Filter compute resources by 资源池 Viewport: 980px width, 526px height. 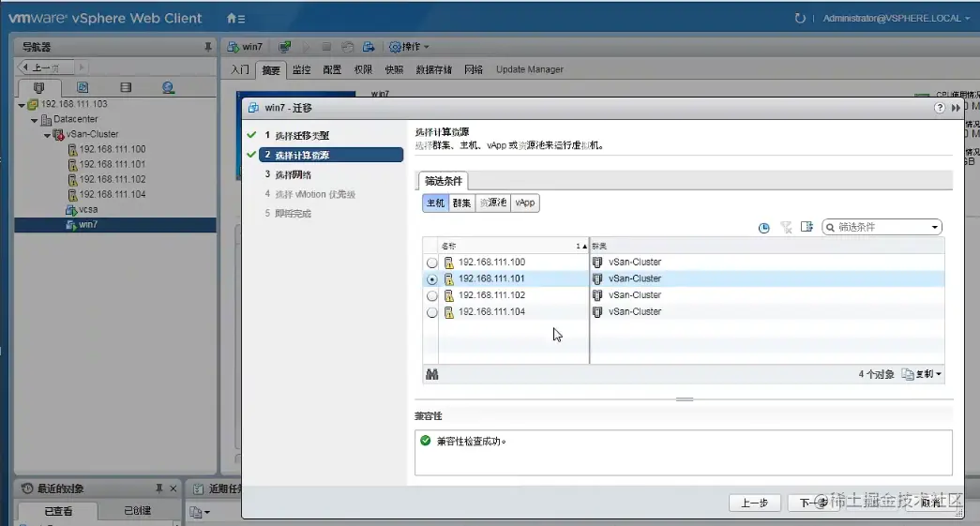tap(493, 203)
